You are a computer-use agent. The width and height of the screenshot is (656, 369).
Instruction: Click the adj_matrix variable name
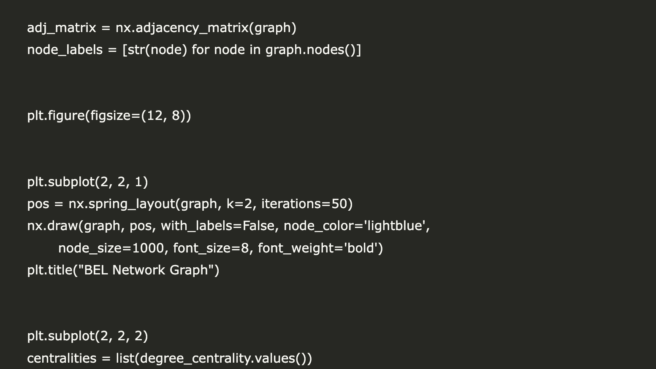coord(62,28)
